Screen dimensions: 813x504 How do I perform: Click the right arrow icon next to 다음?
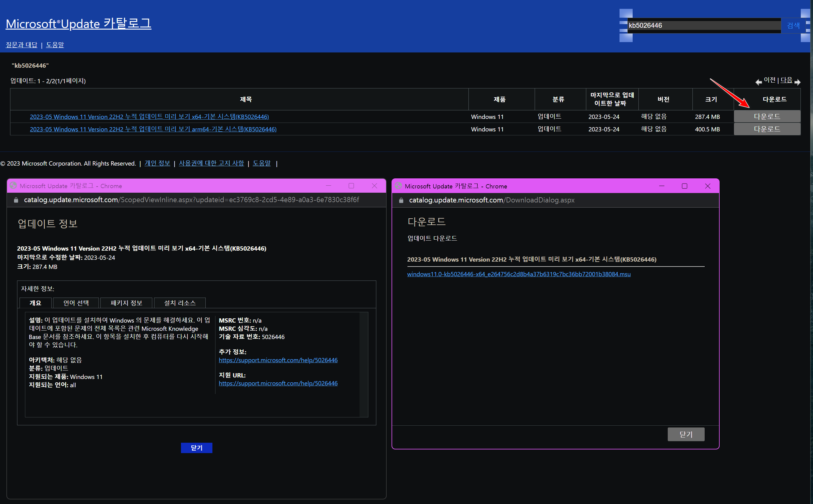point(797,82)
